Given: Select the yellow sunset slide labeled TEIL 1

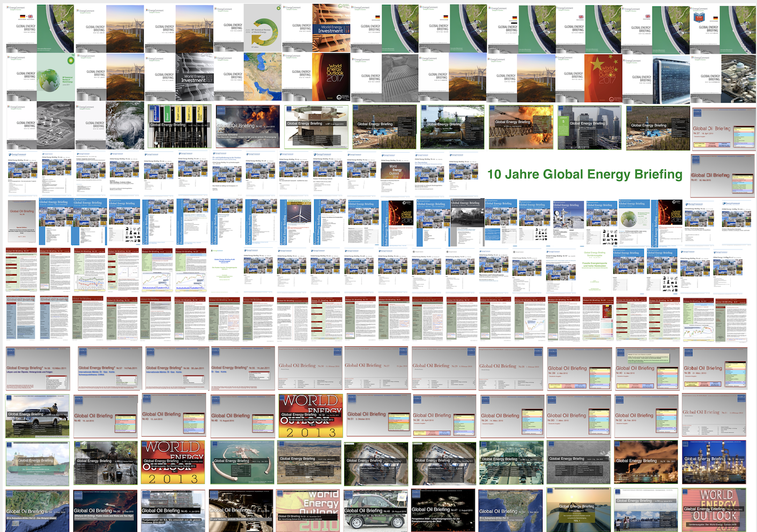Looking at the screenshot, I should (578, 511).
